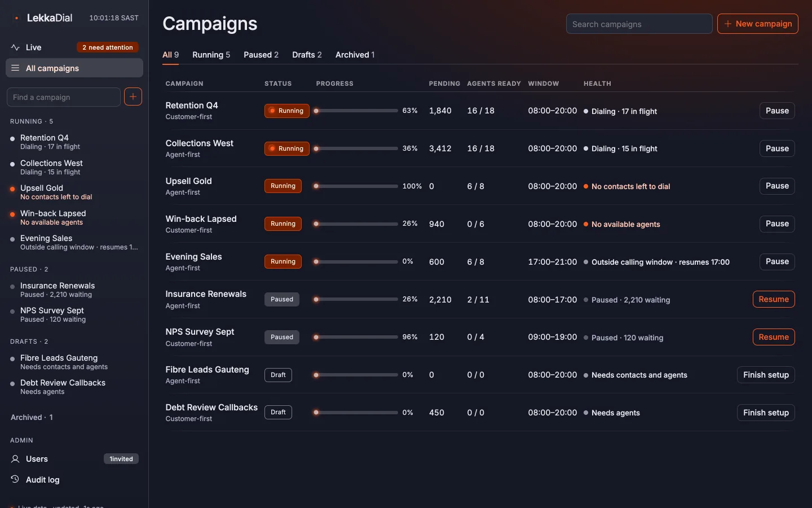Click the Running status badge for Collections West
Image resolution: width=812 pixels, height=508 pixels.
[287, 148]
